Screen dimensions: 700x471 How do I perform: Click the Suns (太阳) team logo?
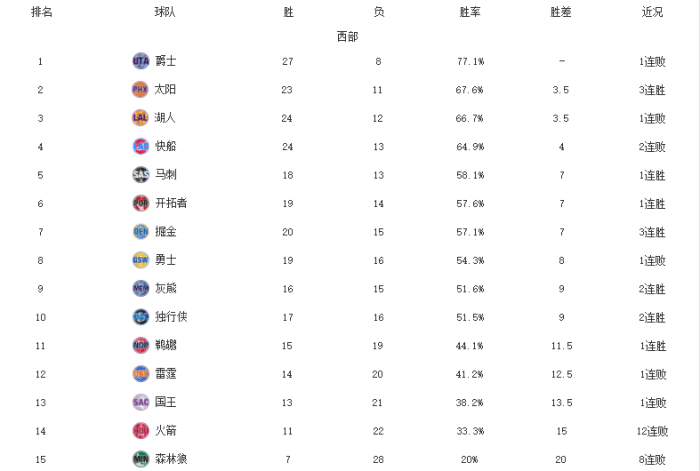140,89
